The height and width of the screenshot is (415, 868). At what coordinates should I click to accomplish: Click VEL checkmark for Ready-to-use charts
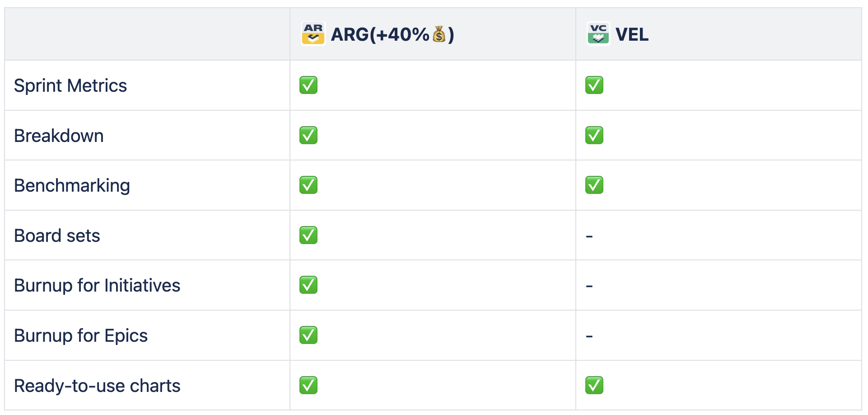[x=594, y=385]
